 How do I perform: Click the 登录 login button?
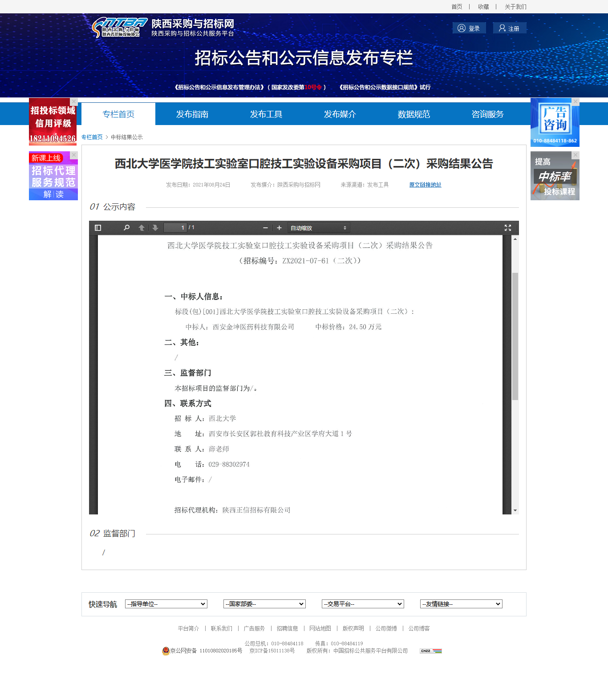(469, 28)
